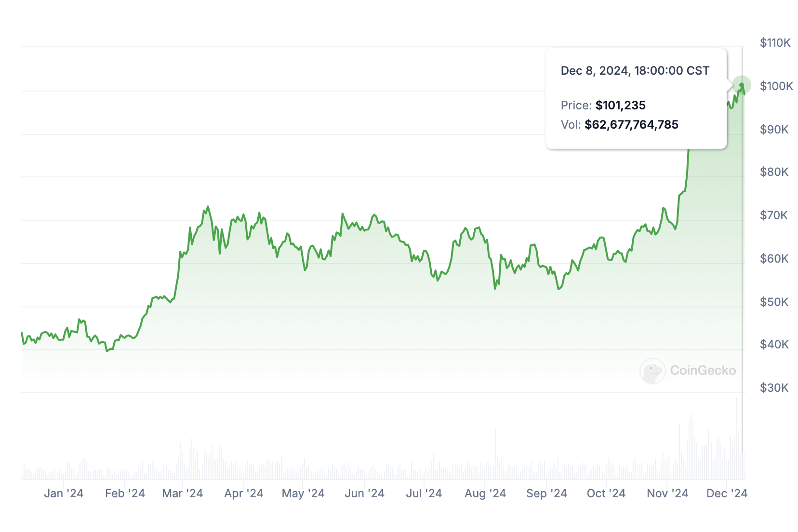798x532 pixels.
Task: Click the "Dec '24" x-axis label
Action: click(727, 493)
